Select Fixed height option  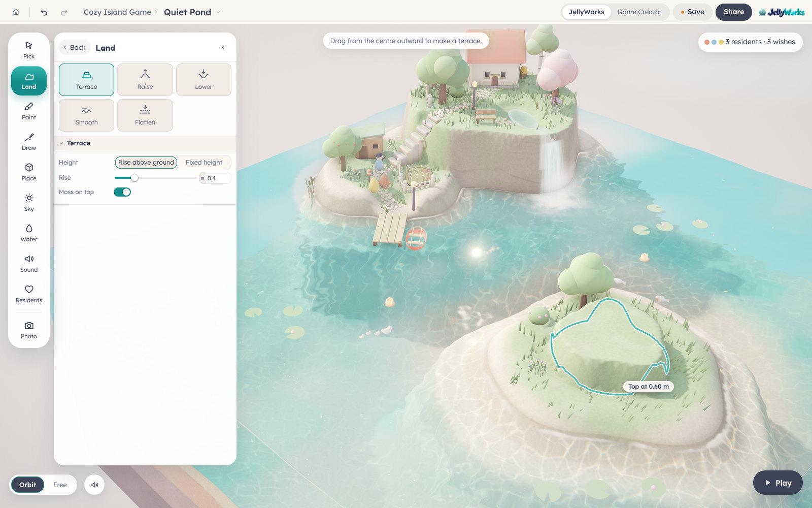(204, 163)
